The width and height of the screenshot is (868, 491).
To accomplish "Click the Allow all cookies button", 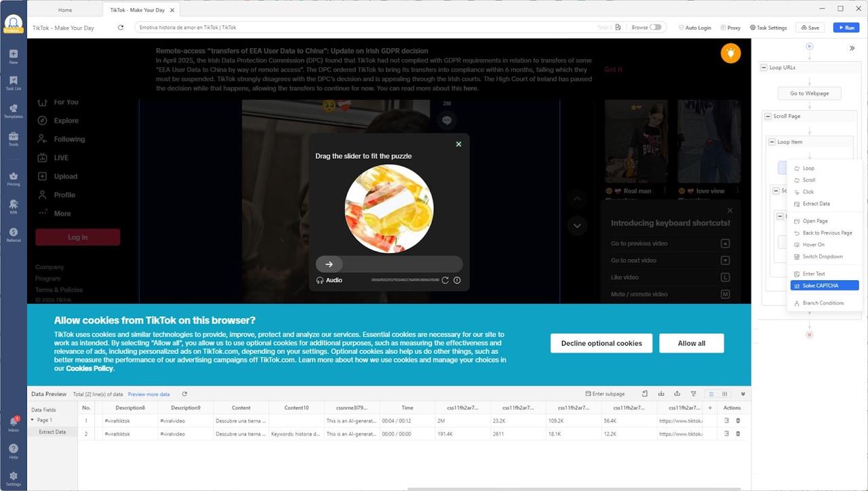I will [x=691, y=343].
